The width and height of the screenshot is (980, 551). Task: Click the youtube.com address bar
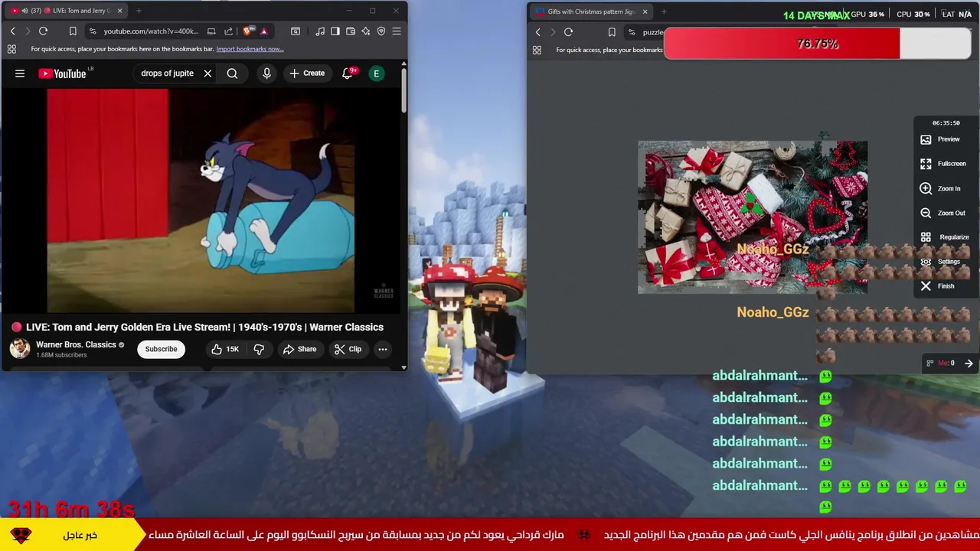(151, 31)
